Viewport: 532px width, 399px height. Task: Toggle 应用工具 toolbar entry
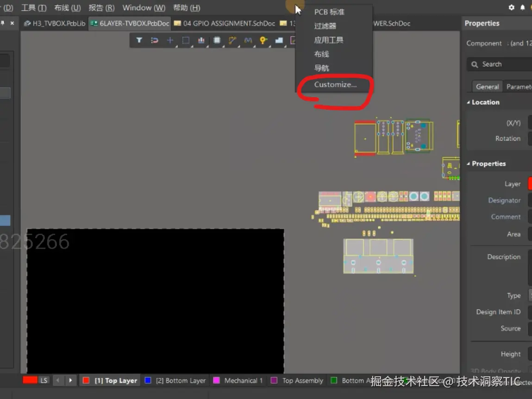(x=334, y=40)
